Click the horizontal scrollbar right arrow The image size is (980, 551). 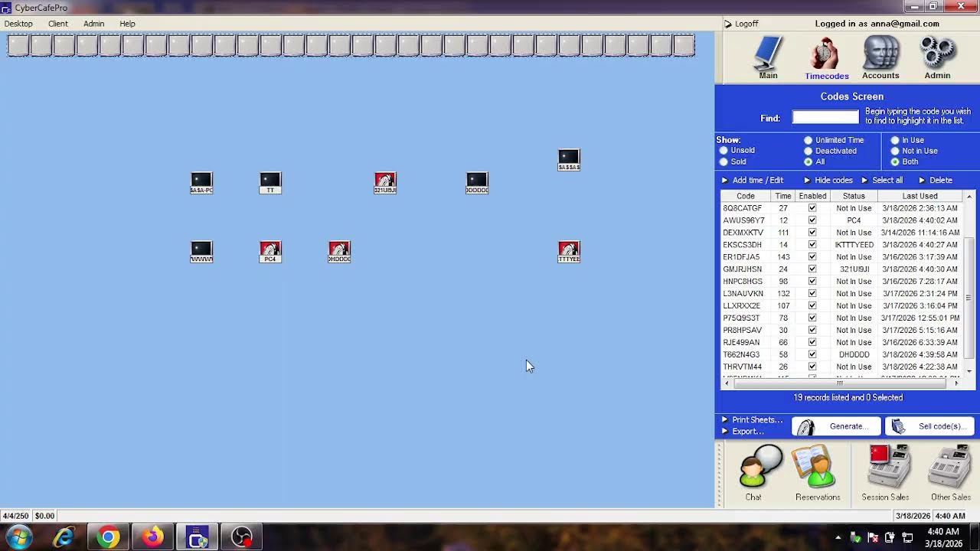(x=956, y=383)
